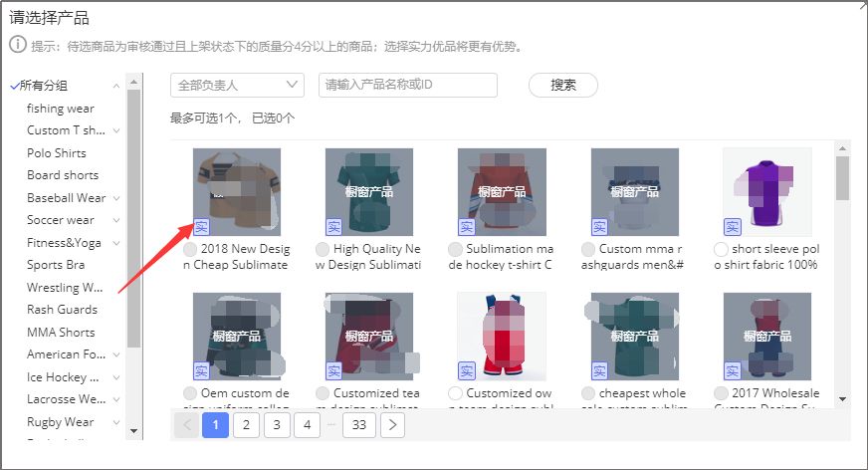This screenshot has height=470, width=868.
Task: Click the product name or ID input field
Action: tap(407, 86)
